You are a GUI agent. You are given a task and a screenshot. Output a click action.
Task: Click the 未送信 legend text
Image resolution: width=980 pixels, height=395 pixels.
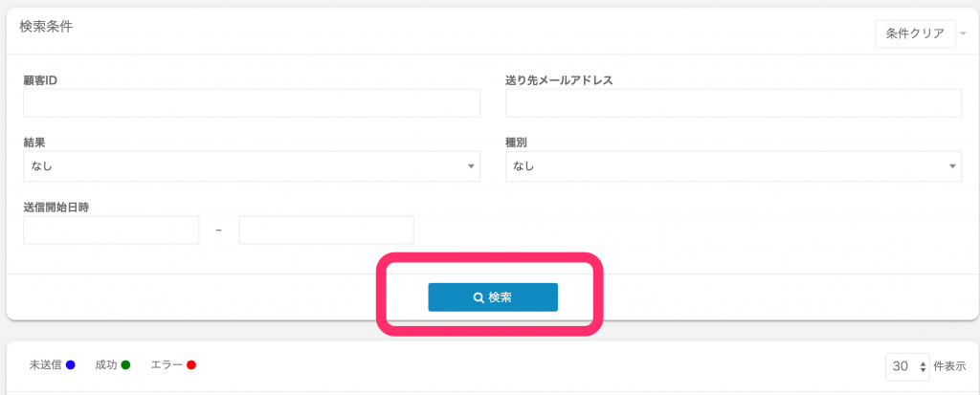45,365
